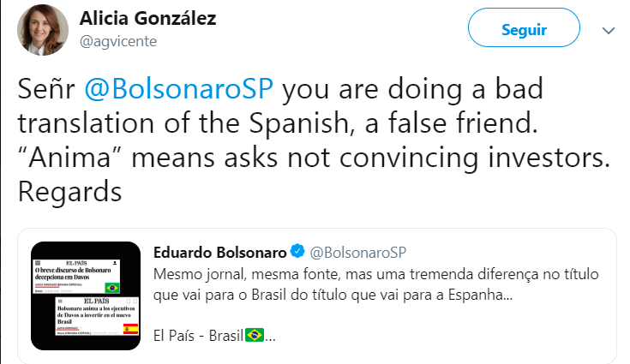Click the blue verified badge next to Eduardo Bolsonaro
Viewport: 630px width, 364px height.
pyautogui.click(x=297, y=251)
